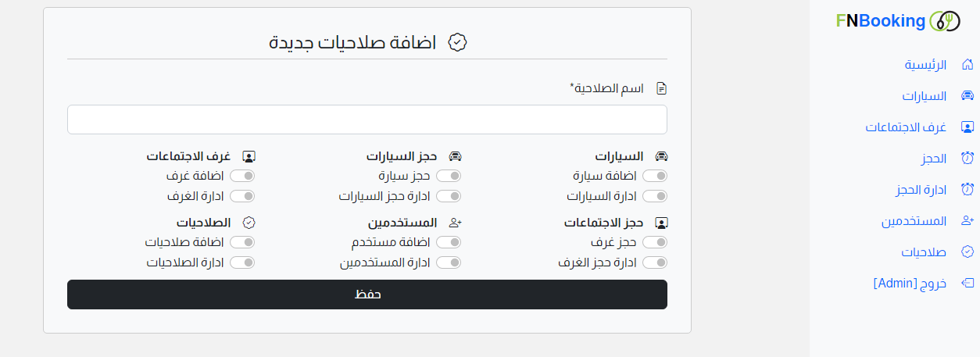Switch on ادارة الصلاحيات toggle
The image size is (980, 357).
coord(242,262)
